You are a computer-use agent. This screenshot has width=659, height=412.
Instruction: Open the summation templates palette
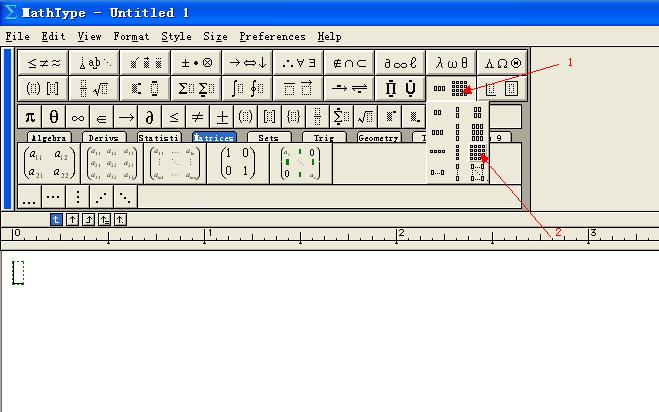tap(196, 89)
